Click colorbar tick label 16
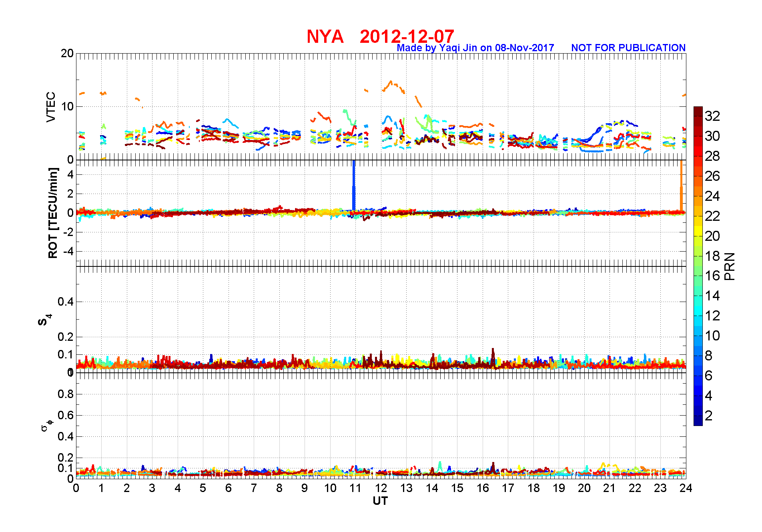Viewport: 762px width, 532px height. [712, 276]
